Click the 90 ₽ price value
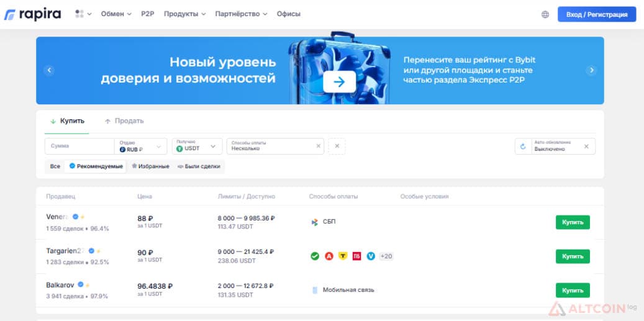Viewport: 644px width, 321px height. click(145, 253)
